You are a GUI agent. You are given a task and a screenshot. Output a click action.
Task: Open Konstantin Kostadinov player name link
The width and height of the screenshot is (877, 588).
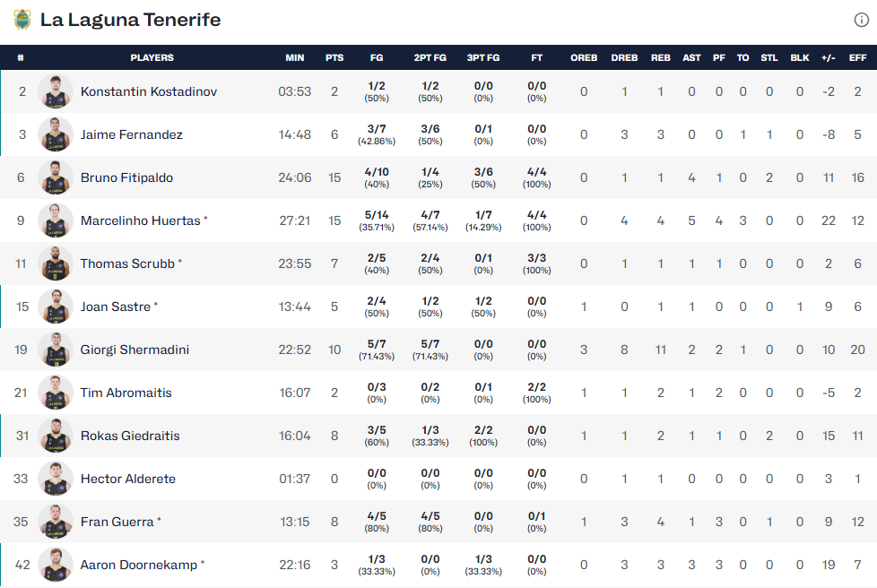pos(148,91)
